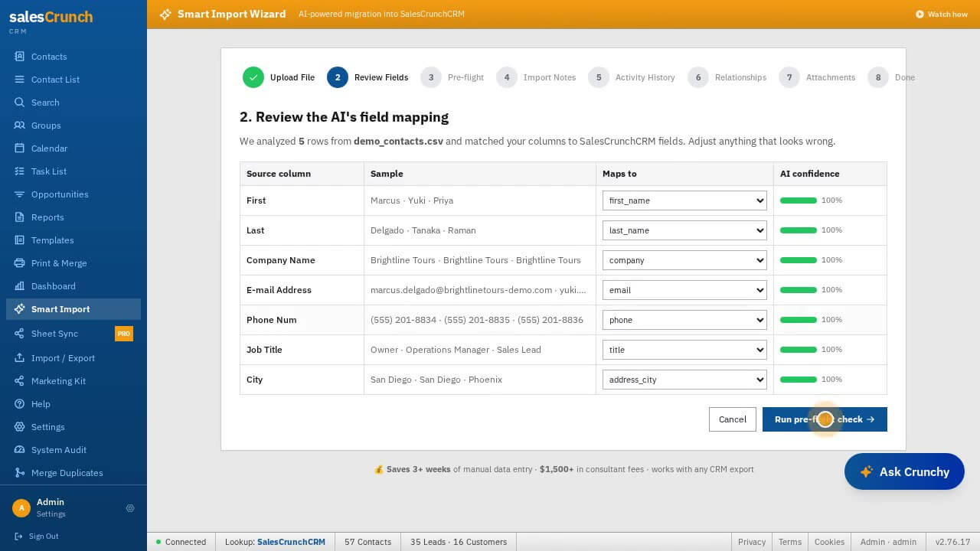
Task: Click the Watch how play icon
Action: [x=920, y=15]
